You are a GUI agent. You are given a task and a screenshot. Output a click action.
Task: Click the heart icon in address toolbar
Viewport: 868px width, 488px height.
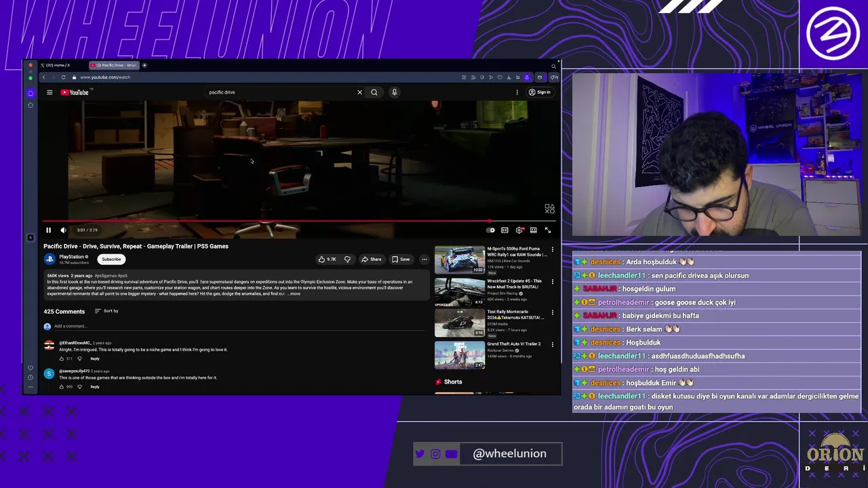tap(500, 77)
